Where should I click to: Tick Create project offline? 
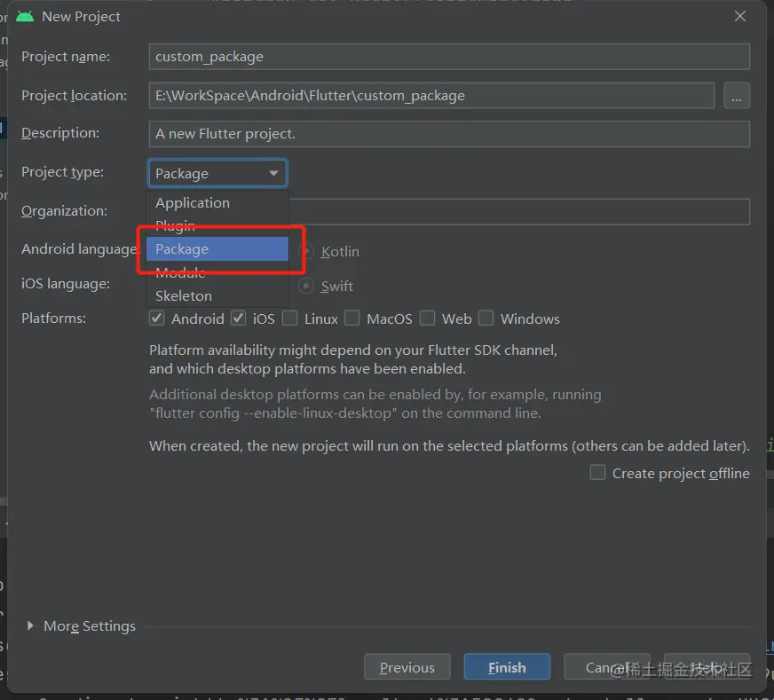pyautogui.click(x=597, y=473)
